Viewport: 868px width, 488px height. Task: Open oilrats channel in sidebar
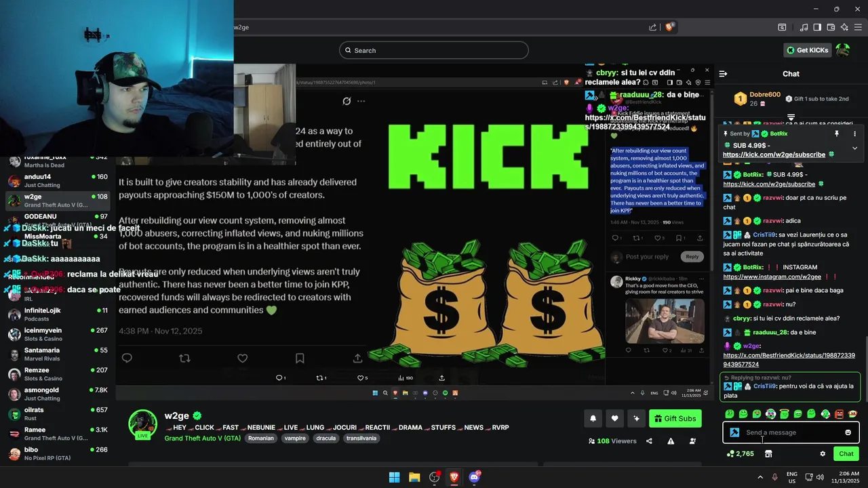pos(58,413)
